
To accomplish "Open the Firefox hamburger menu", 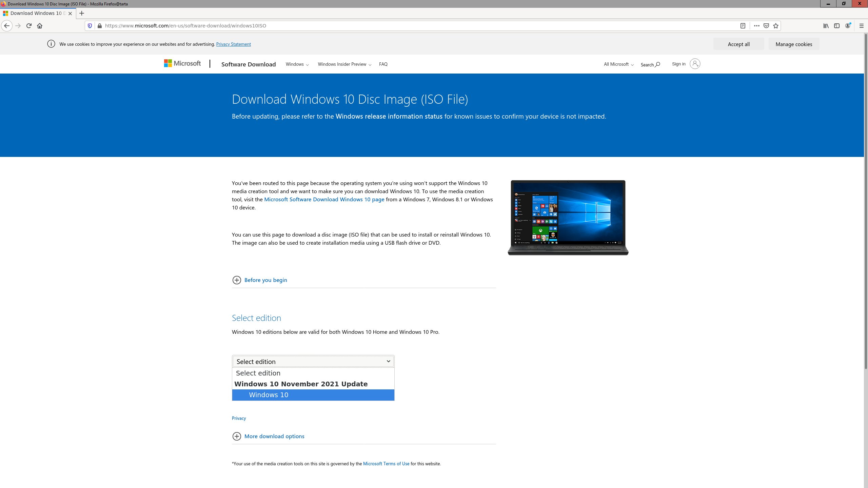I will 861,26.
